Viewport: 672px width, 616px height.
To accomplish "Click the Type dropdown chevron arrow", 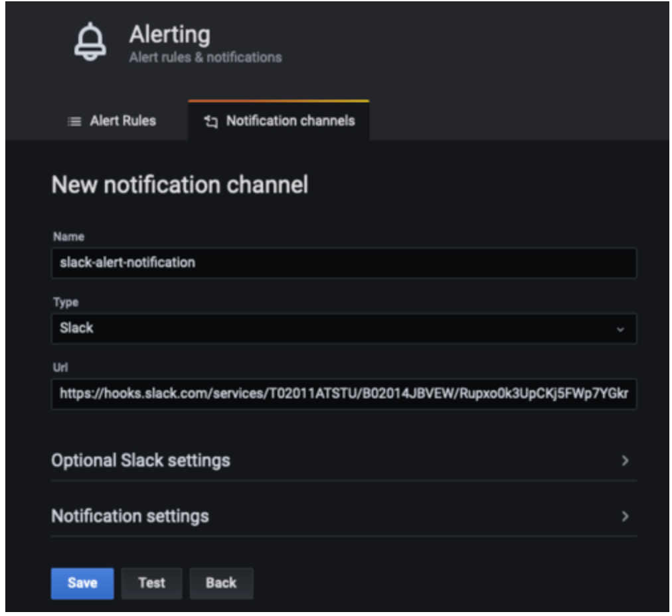I will coord(620,329).
